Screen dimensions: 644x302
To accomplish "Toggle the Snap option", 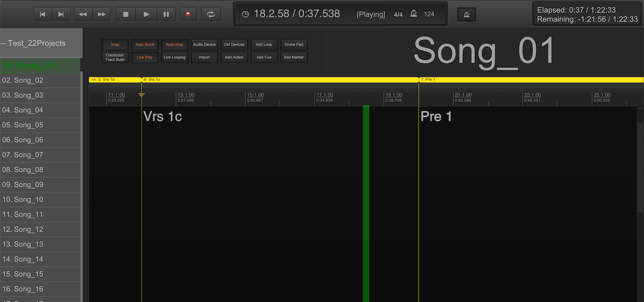I will [x=115, y=45].
